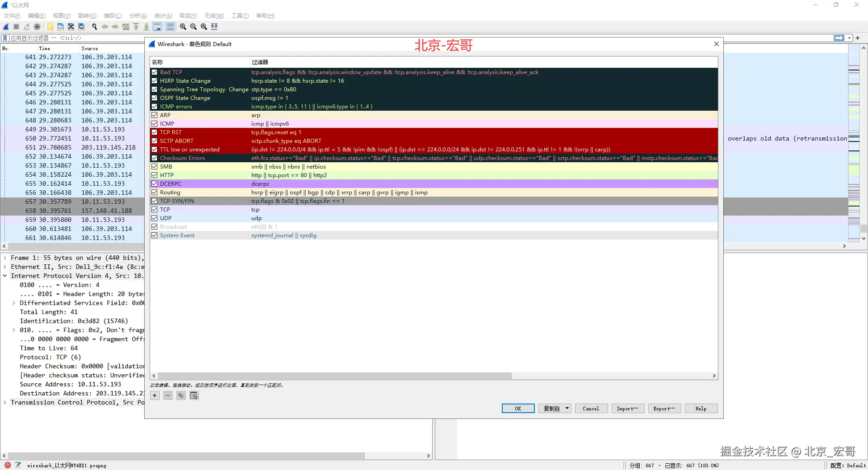Expand the Flags: 0x2 tree node
The height and width of the screenshot is (470, 868).
coord(14,330)
